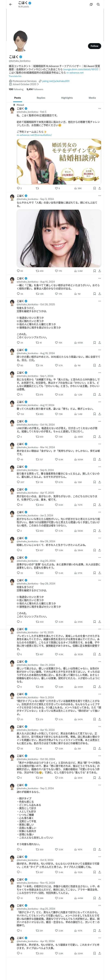
Task: Open more options on the pinned post
Action: point(99,108)
